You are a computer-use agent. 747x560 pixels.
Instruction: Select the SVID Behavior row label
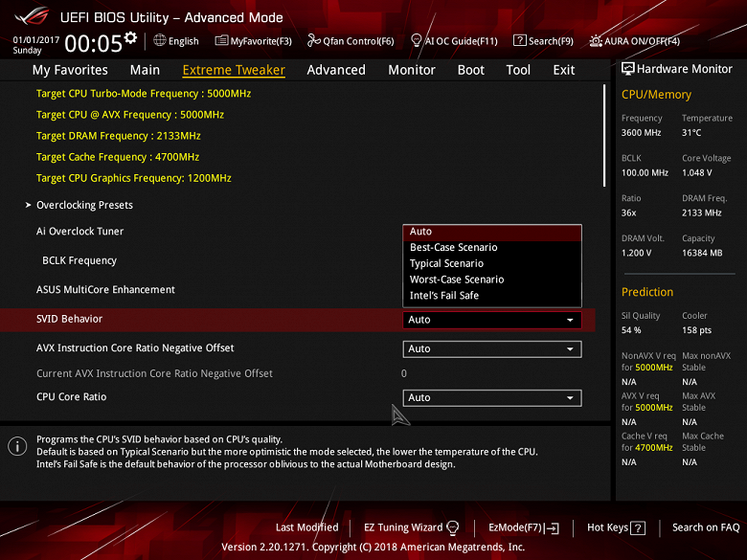(69, 319)
